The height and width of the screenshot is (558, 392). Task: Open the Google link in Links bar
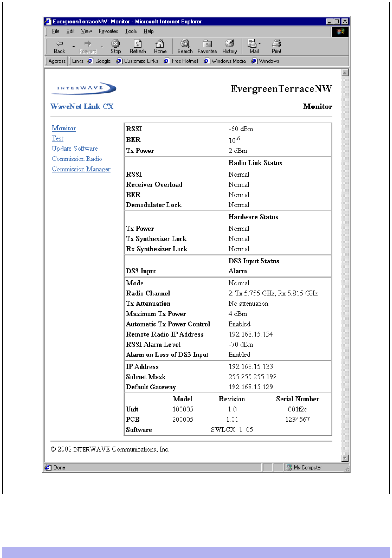click(x=99, y=61)
